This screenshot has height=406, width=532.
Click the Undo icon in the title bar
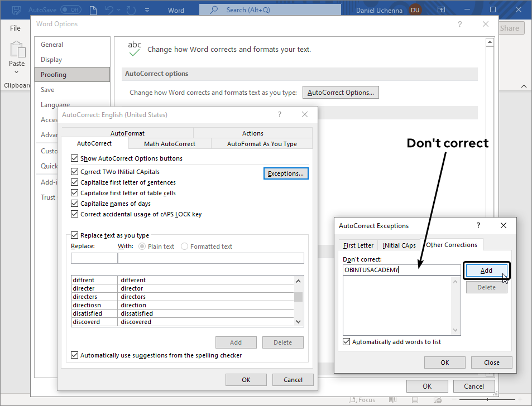tap(109, 9)
